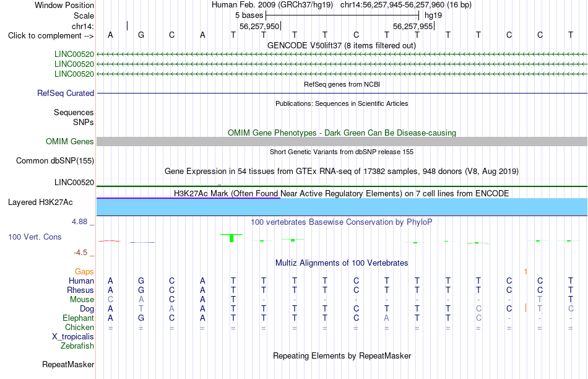Click the -4.5 lower scale value
588x379 pixels.
80,253
